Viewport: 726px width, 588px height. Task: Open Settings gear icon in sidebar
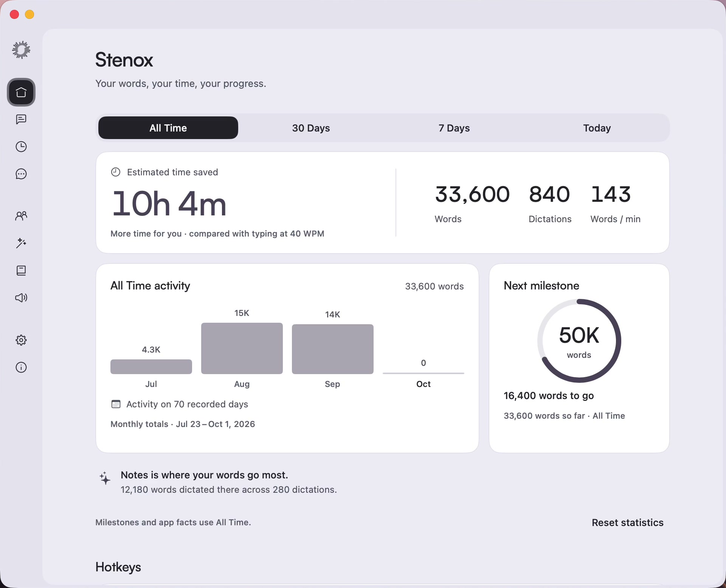21,340
